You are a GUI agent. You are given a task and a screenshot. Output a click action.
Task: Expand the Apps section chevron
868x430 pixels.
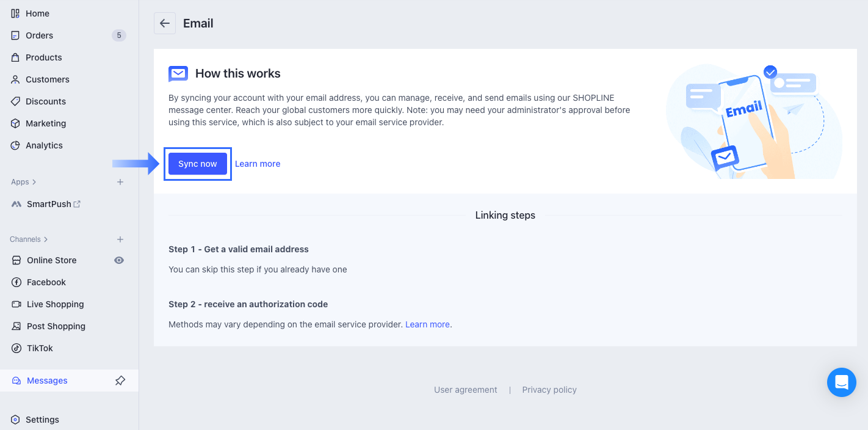[34, 181]
